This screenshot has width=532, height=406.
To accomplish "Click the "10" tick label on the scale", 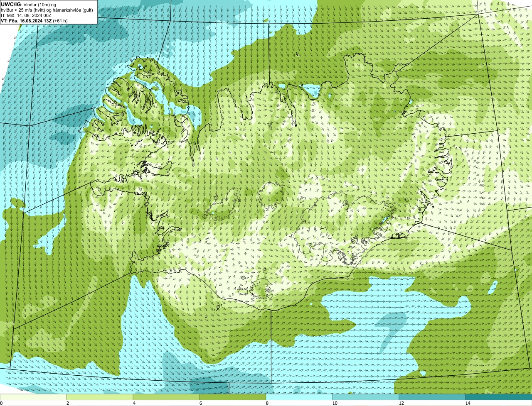I will [x=335, y=403].
